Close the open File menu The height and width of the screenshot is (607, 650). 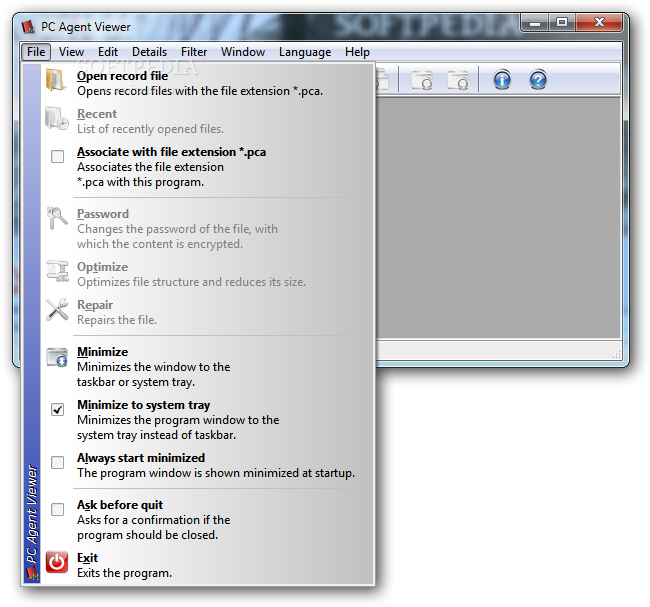(x=36, y=52)
